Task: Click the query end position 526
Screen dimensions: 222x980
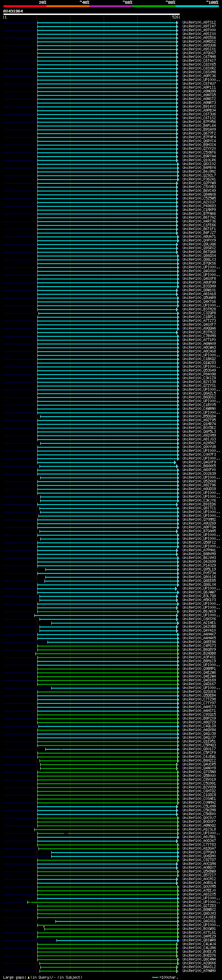Action: coord(175,17)
